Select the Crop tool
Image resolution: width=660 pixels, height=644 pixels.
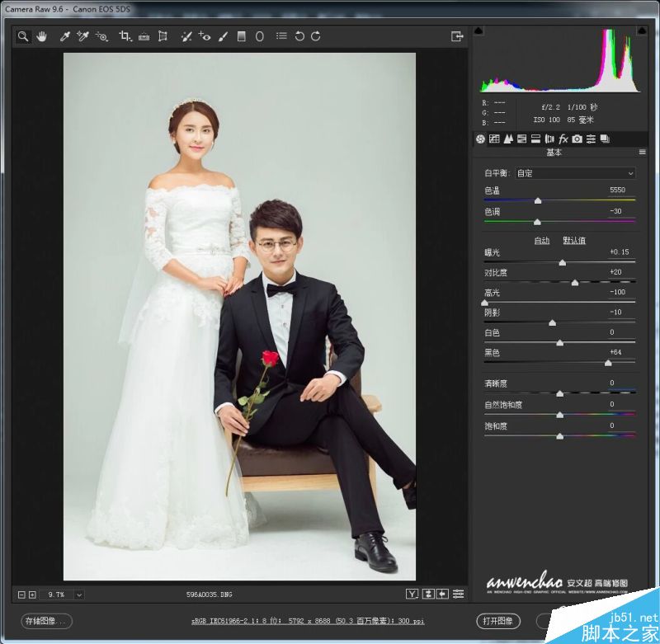(x=125, y=36)
